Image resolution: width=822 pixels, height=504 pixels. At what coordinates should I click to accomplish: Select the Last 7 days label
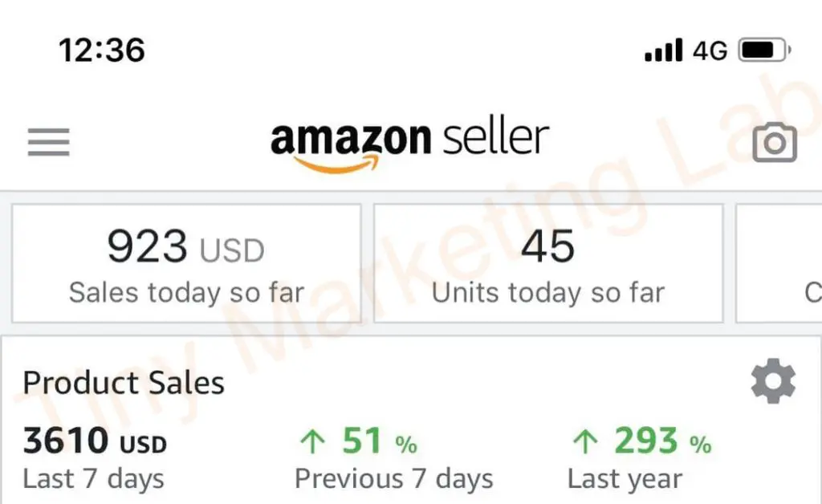93,479
